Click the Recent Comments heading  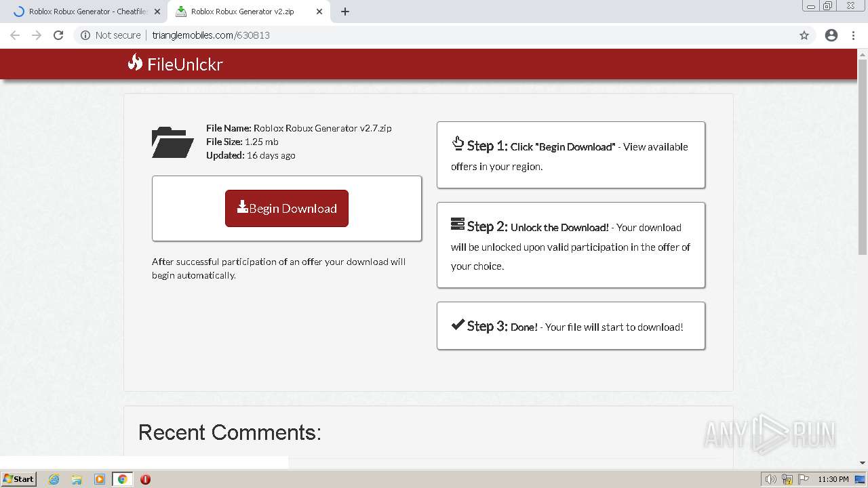tap(230, 432)
